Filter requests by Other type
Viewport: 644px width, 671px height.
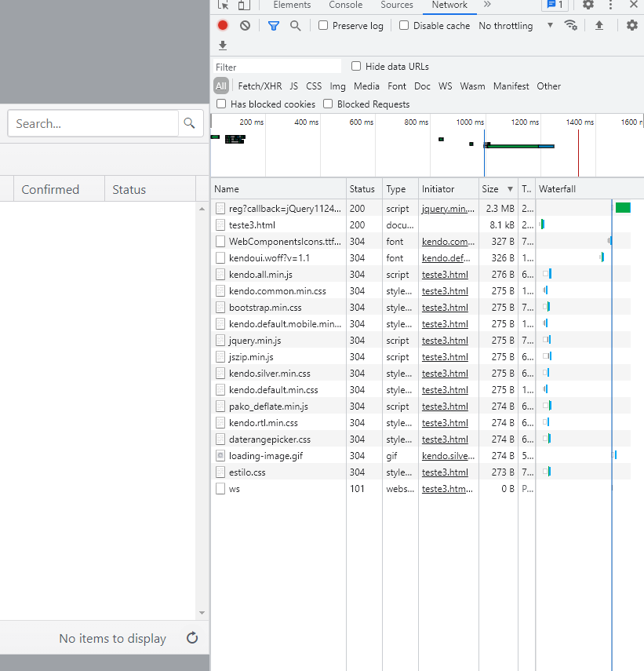pos(548,86)
